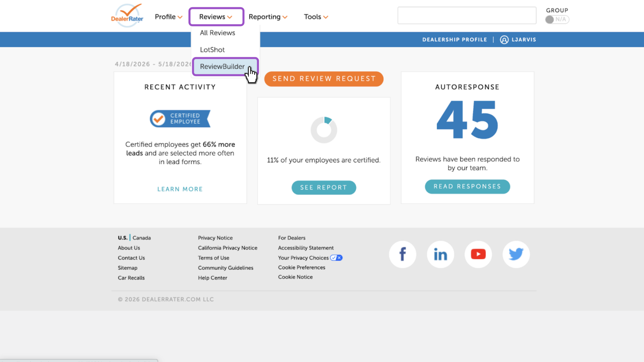Click the Send Review Request button
The height and width of the screenshot is (362, 644).
tap(324, 79)
